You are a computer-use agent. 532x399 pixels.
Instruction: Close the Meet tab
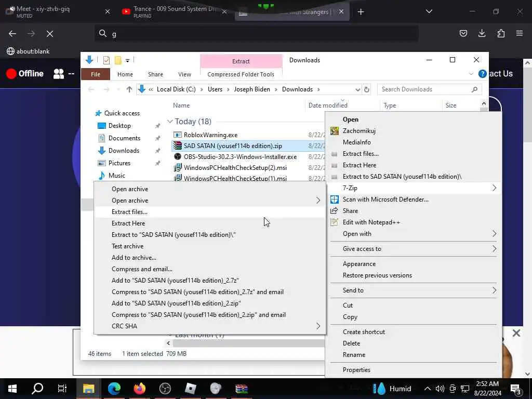[108, 12]
